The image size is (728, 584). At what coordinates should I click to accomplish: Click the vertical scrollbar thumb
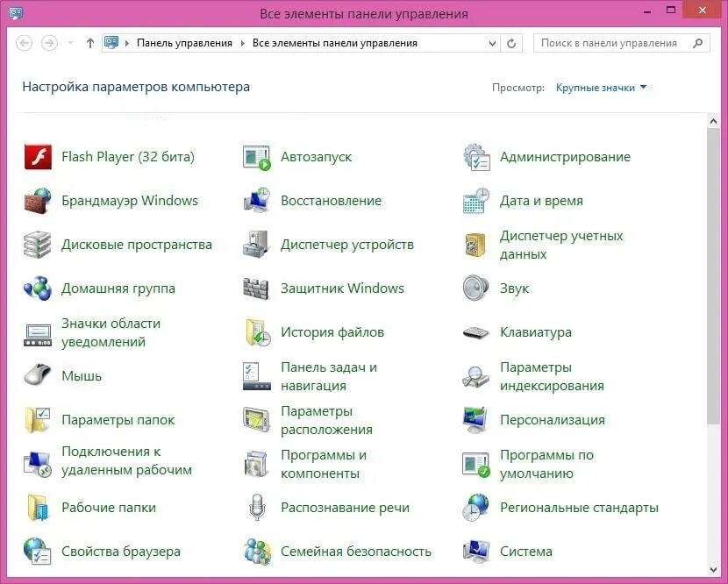point(713,276)
